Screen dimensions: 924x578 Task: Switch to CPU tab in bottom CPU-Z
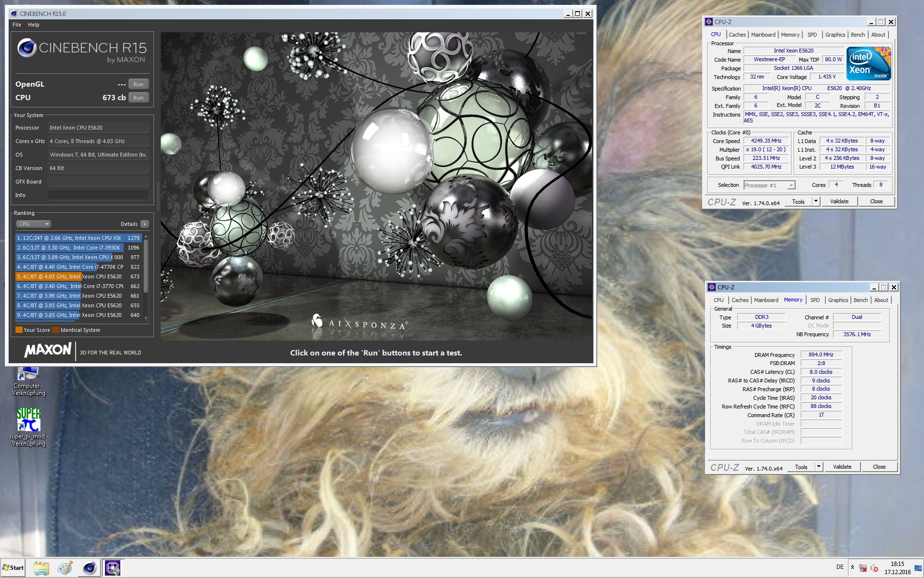(x=719, y=300)
